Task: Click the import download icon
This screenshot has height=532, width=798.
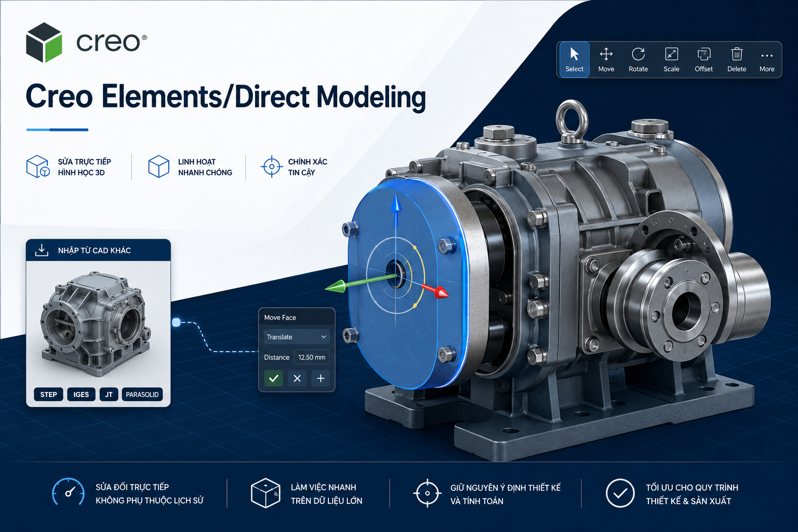Action: 42,250
